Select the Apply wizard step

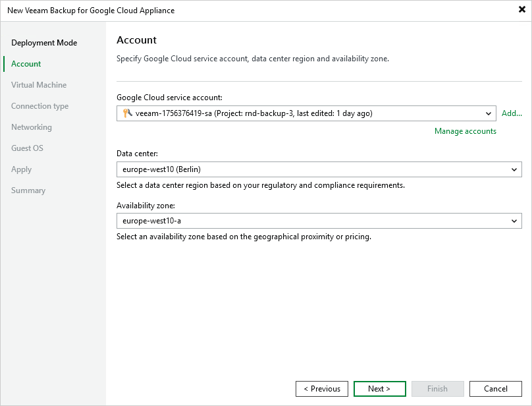coord(21,169)
